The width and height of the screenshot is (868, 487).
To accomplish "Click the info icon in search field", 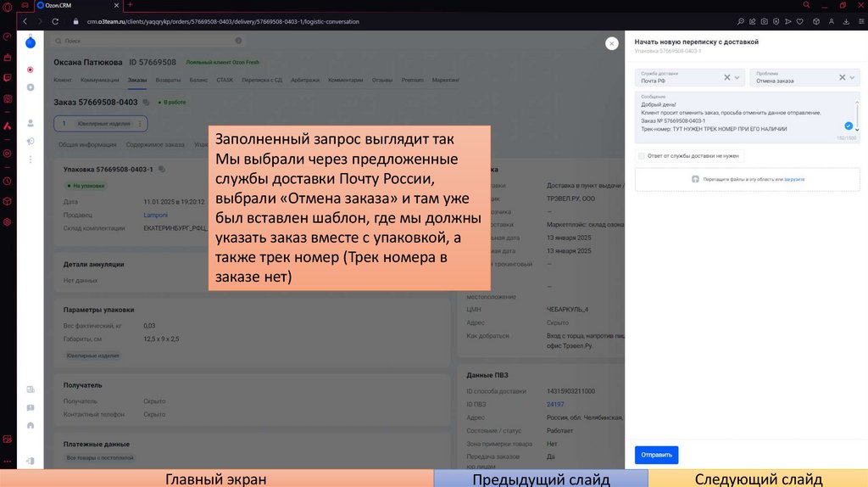I will (238, 41).
